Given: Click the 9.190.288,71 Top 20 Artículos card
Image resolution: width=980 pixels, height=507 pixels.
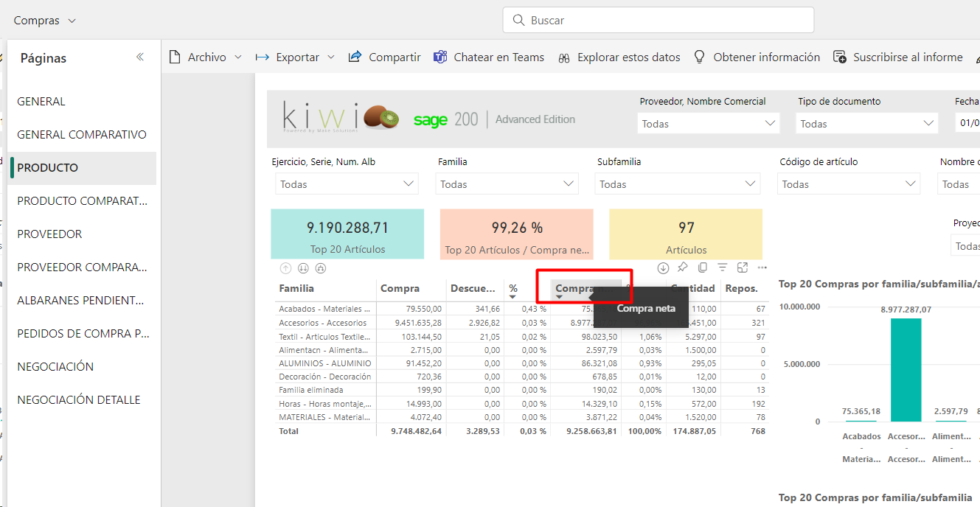Looking at the screenshot, I should pos(347,234).
